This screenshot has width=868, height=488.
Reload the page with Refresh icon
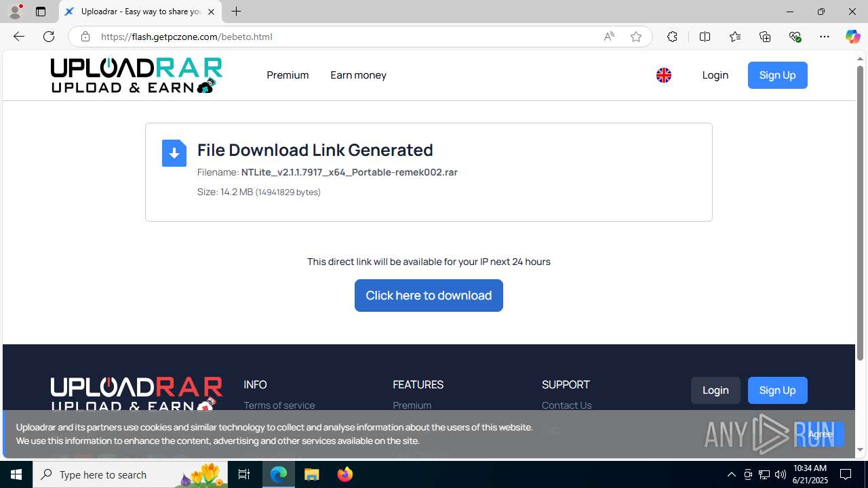coord(49,37)
